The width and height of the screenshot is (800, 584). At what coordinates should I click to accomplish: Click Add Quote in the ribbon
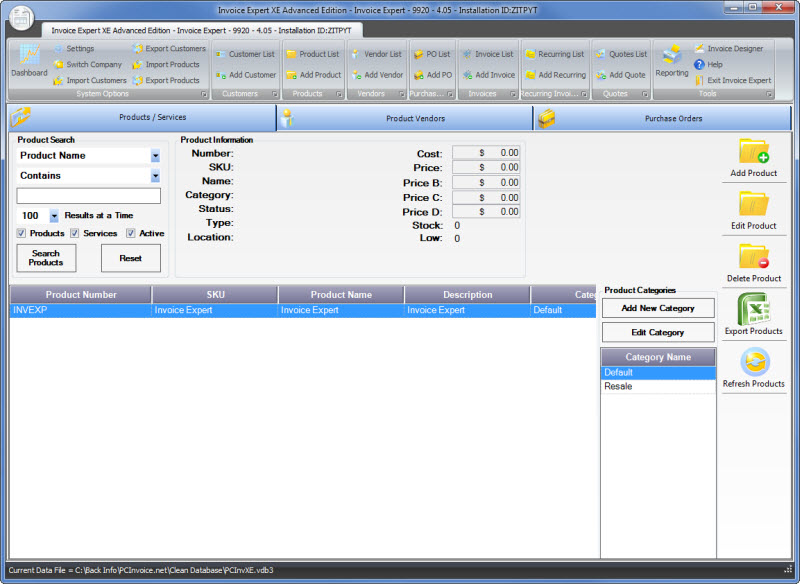coord(621,75)
